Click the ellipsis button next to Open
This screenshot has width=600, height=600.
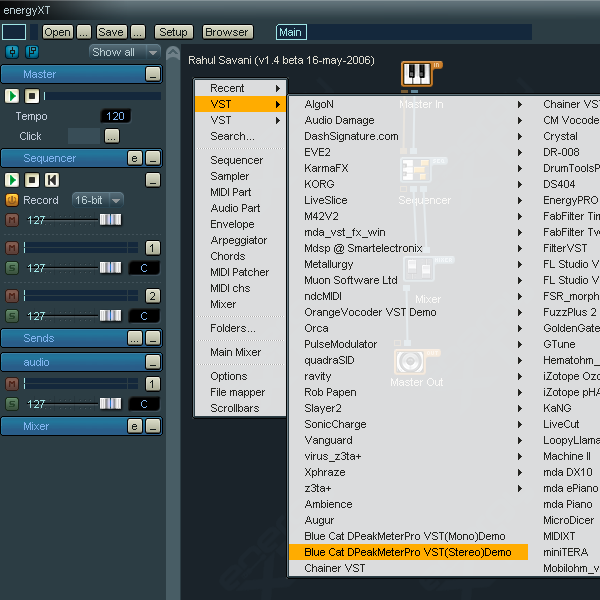[84, 32]
